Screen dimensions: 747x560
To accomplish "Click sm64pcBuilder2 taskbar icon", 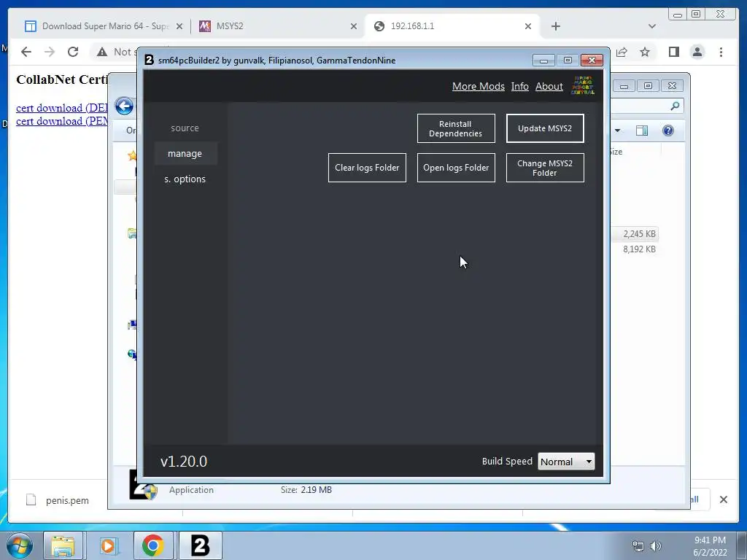I will tap(200, 545).
